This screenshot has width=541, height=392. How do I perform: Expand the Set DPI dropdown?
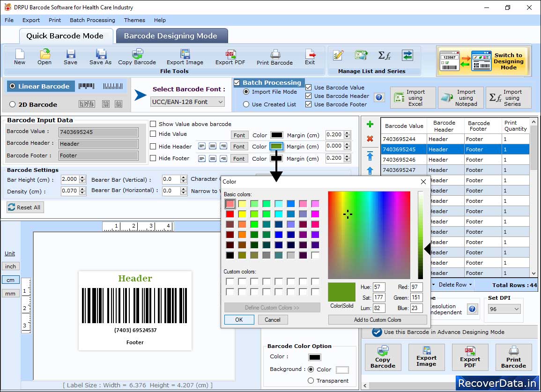click(504, 309)
